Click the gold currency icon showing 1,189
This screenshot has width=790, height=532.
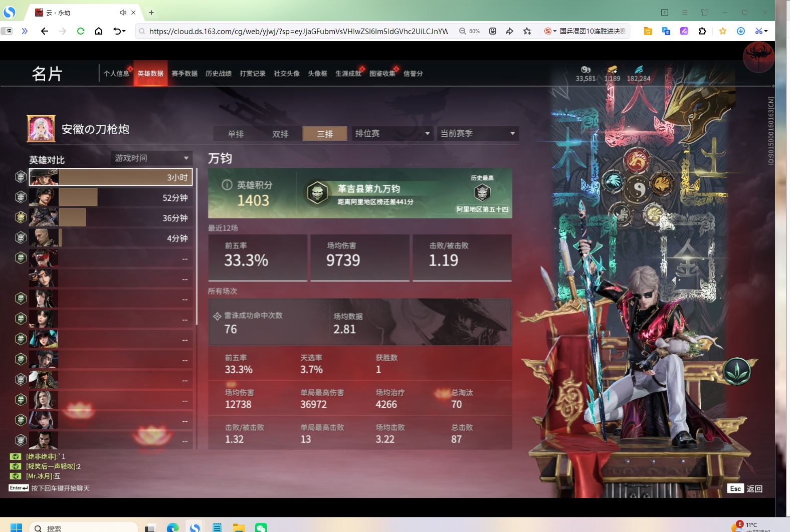612,70
